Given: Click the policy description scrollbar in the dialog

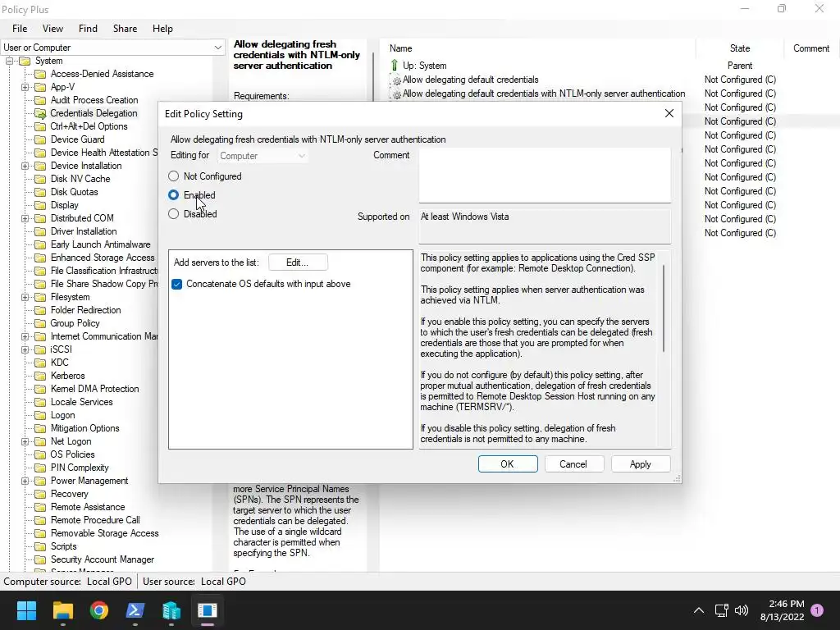Looking at the screenshot, I should pyautogui.click(x=664, y=308).
